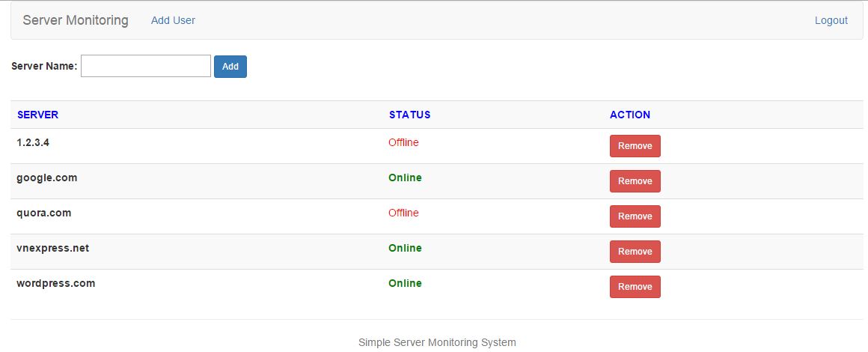Open the Add User page
This screenshot has height=352, width=868.
[x=174, y=20]
